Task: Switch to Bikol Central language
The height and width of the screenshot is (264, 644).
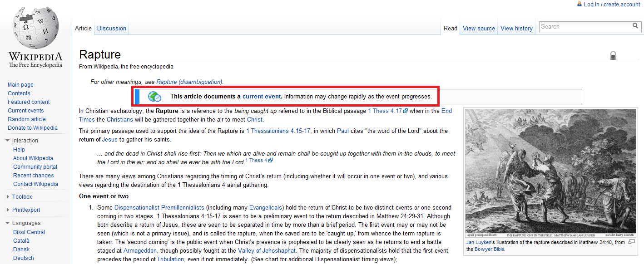Action: point(29,232)
